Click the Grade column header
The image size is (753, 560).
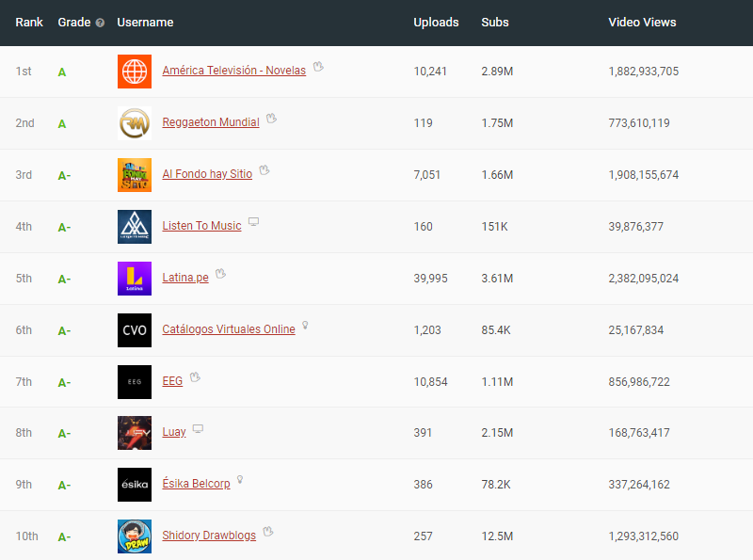74,23
